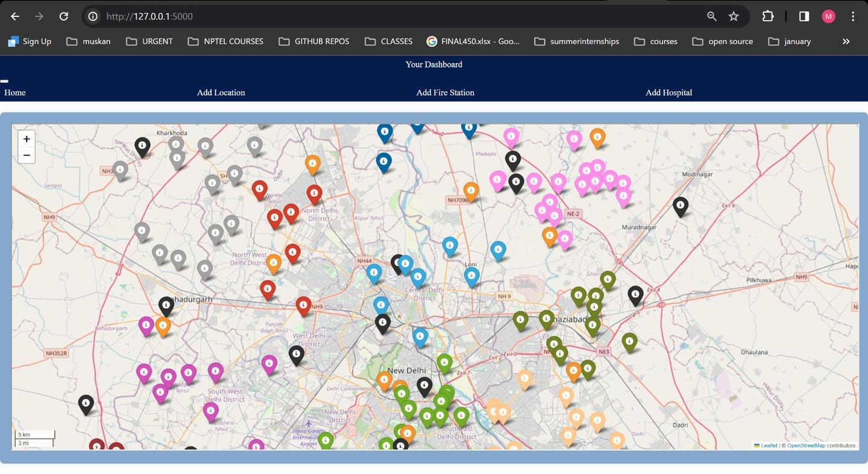This screenshot has width=868, height=474.
Task: Open the red marker on NH9 label
Action: [304, 306]
